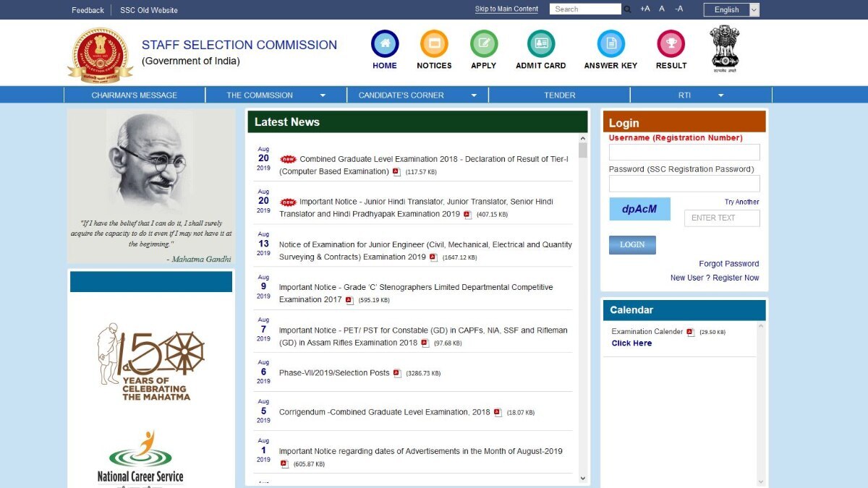
Task: Click the Answer Key icon
Action: point(610,44)
